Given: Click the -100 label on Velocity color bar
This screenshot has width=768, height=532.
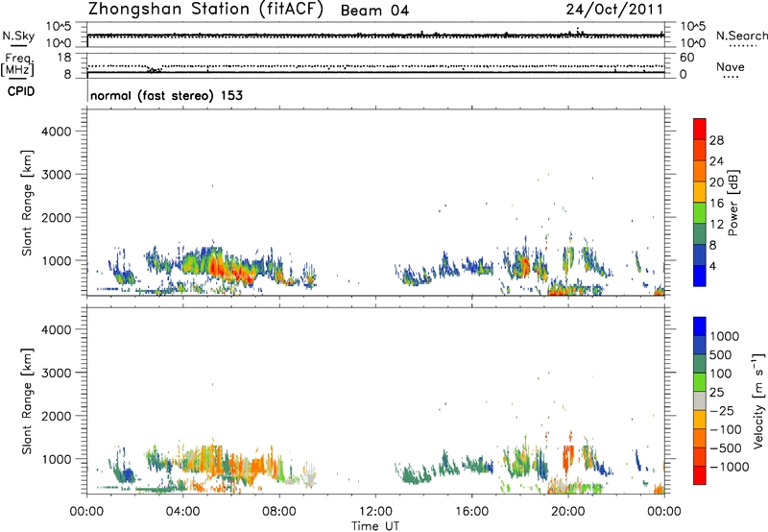Looking at the screenshot, I should click(725, 429).
